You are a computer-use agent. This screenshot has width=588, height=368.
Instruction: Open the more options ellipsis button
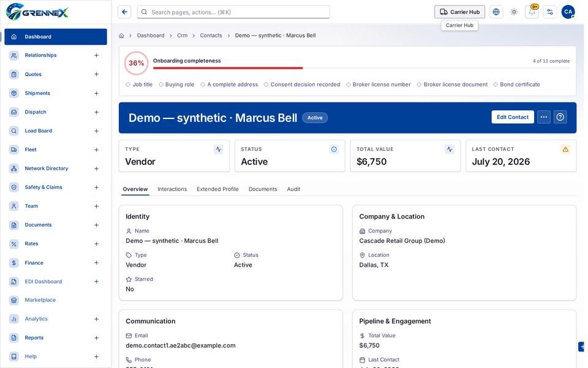coord(544,117)
